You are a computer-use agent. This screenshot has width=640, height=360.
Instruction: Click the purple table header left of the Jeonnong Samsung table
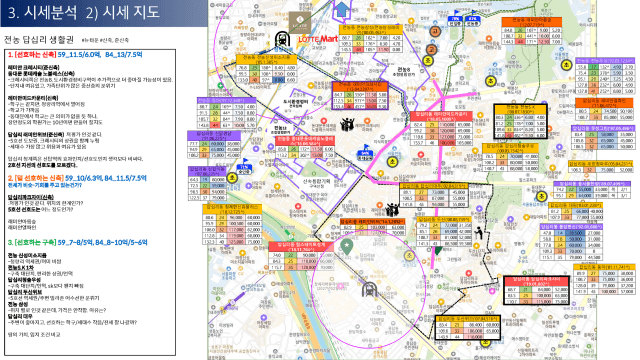[x=226, y=100]
